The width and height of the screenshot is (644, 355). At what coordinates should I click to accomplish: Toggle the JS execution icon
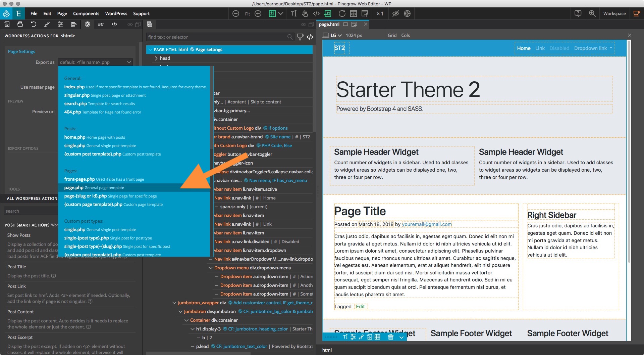coord(328,13)
